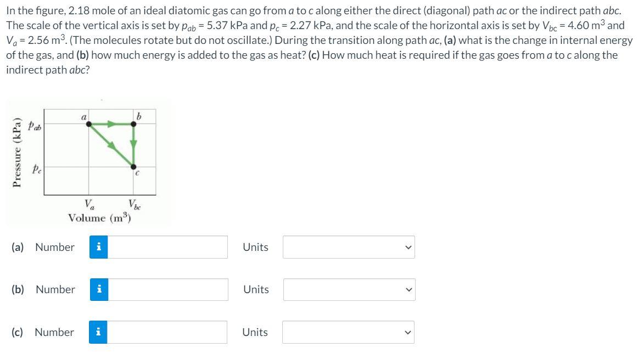Click the chevron arrow in part (b) Units
The image size is (638, 364).
[409, 289]
